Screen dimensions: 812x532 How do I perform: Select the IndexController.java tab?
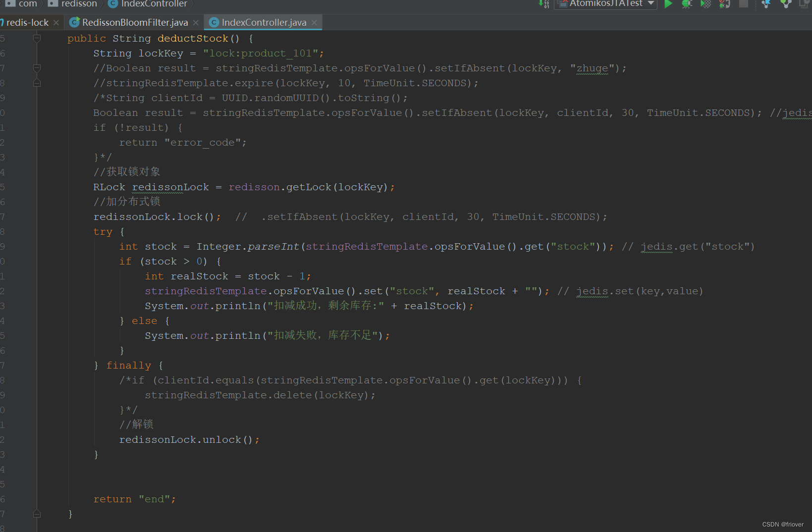click(264, 22)
